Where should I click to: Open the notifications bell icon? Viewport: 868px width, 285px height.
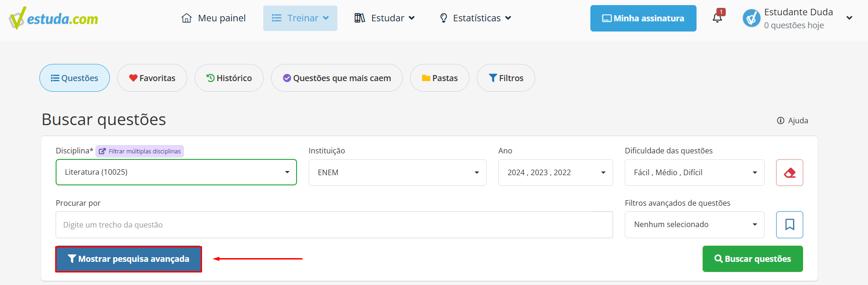pos(717,18)
